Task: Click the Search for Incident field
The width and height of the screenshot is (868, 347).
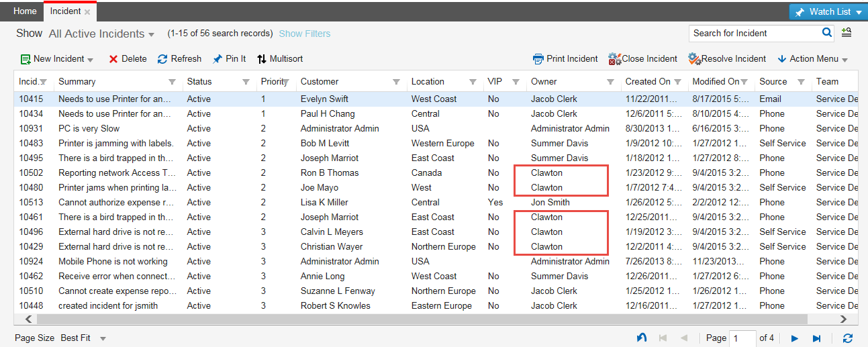Action: 752,33
